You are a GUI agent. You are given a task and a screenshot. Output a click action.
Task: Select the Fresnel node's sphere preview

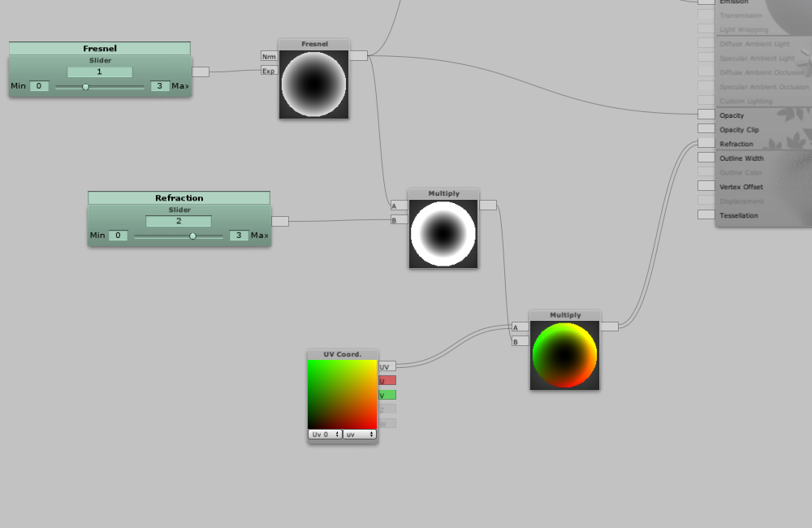[x=313, y=84]
